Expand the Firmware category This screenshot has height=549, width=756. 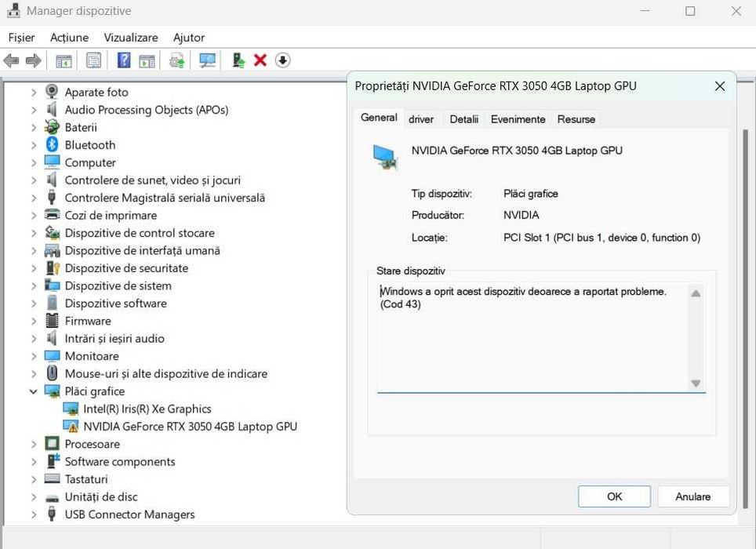click(x=33, y=321)
